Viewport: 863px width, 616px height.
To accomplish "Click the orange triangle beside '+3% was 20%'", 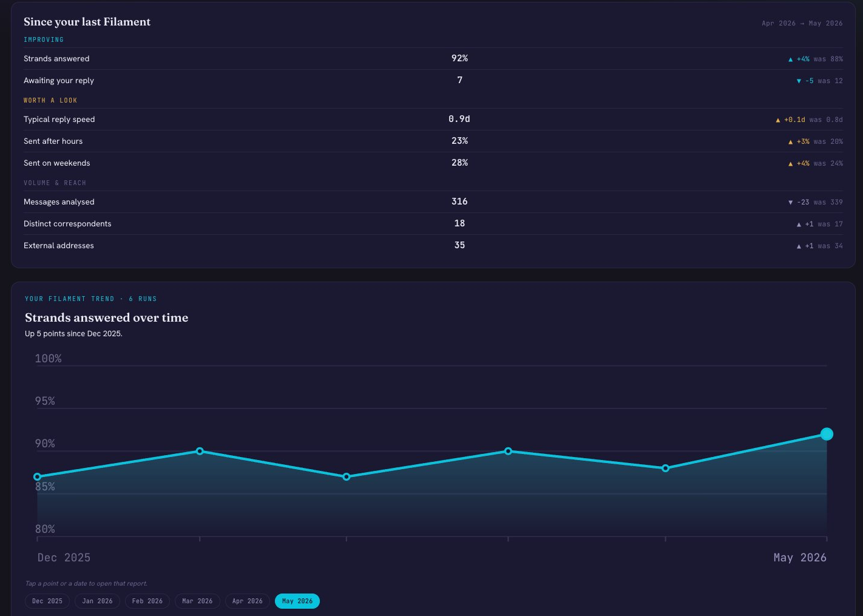I will 790,142.
